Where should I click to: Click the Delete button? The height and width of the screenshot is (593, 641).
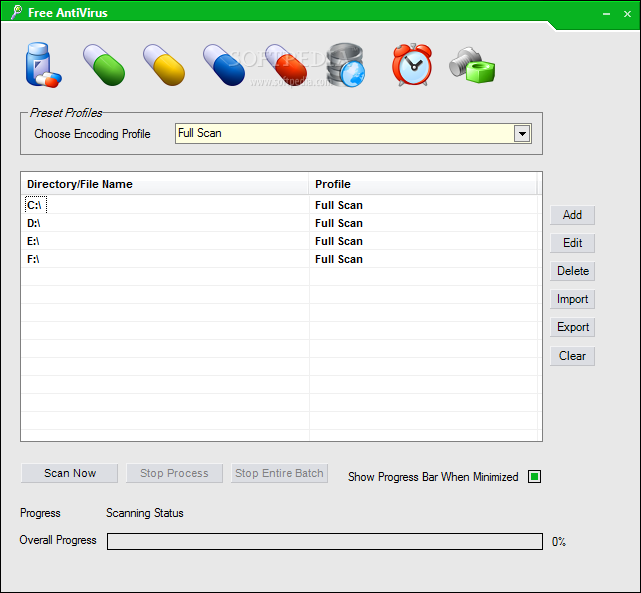[572, 271]
